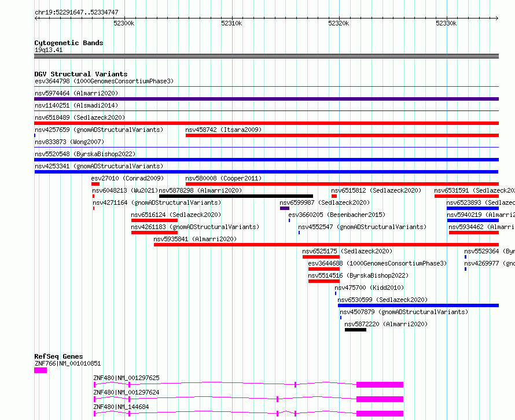
Task: Click the 52300k ruler position
Action: (124, 23)
